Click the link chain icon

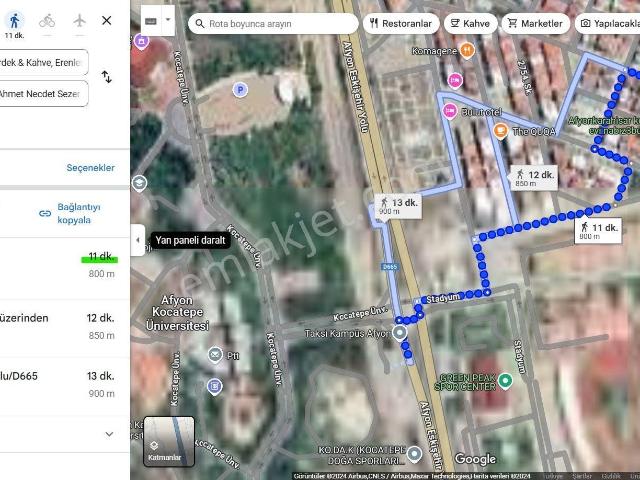tap(45, 213)
